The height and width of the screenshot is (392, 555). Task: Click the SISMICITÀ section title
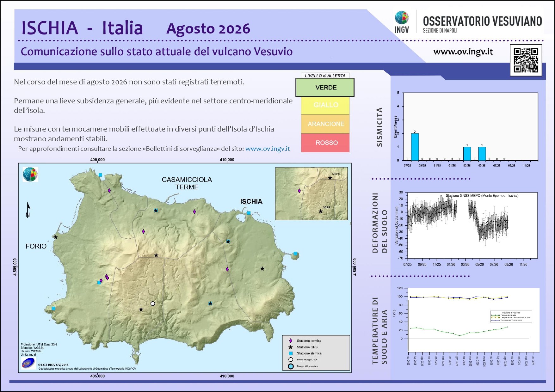[379, 127]
